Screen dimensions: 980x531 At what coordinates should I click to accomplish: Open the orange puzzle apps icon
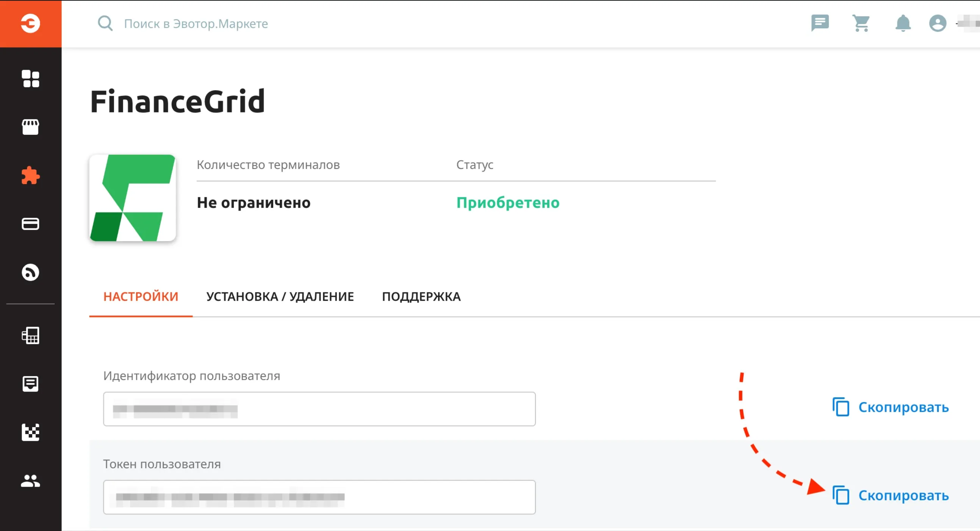click(x=30, y=176)
